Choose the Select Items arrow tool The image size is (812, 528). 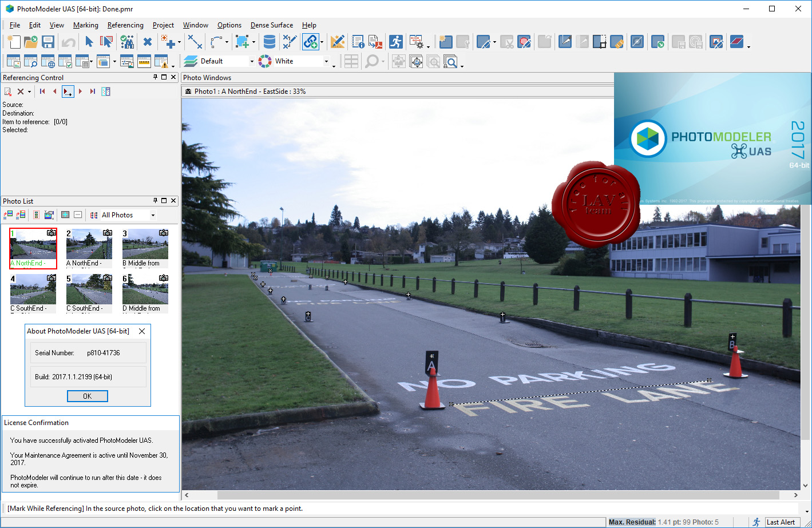pyautogui.click(x=89, y=42)
